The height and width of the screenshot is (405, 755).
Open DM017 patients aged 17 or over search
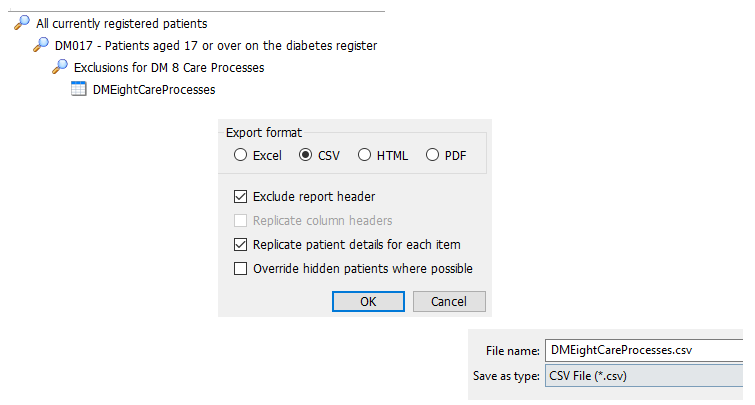[x=216, y=45]
